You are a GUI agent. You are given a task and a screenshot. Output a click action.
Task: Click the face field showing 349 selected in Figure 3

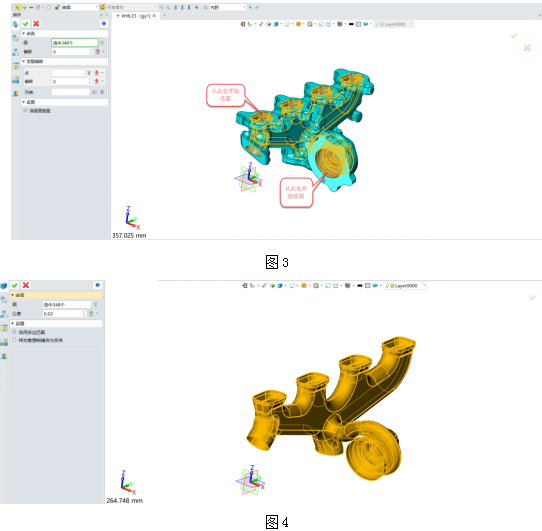pyautogui.click(x=75, y=43)
